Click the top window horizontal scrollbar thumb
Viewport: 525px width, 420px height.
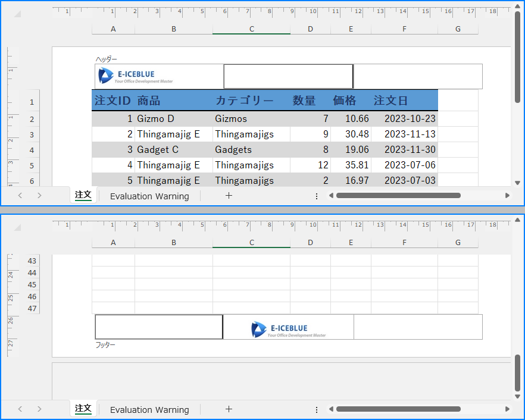point(398,196)
